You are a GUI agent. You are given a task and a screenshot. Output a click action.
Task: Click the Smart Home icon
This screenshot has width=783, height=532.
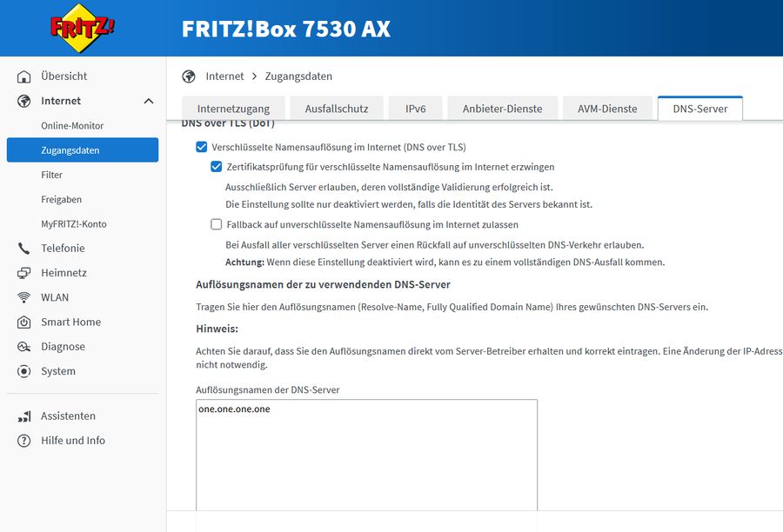pos(24,323)
